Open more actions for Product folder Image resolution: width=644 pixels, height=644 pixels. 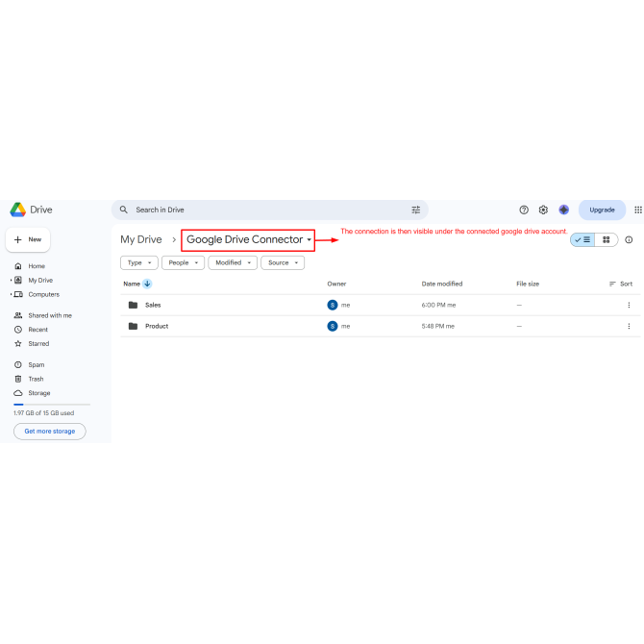(629, 326)
